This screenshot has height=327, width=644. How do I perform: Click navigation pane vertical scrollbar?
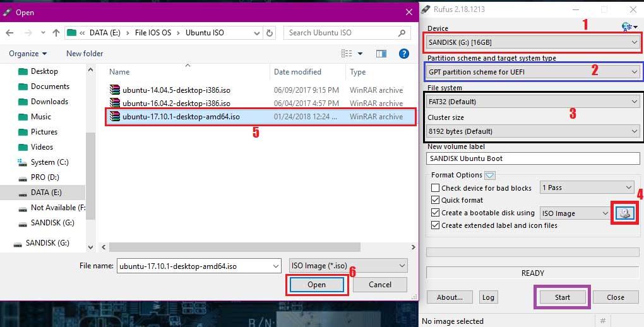[90, 176]
